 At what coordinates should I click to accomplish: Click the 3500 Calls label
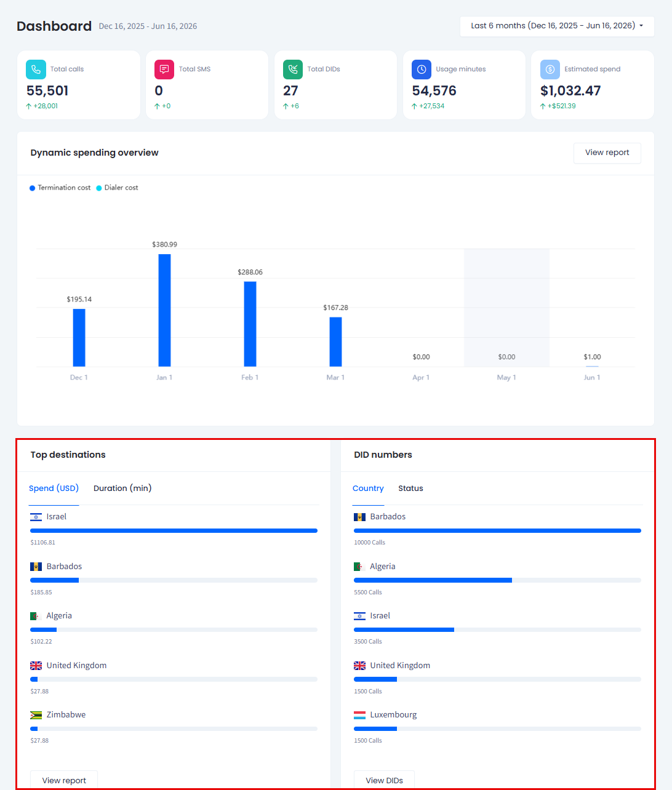[x=368, y=642]
